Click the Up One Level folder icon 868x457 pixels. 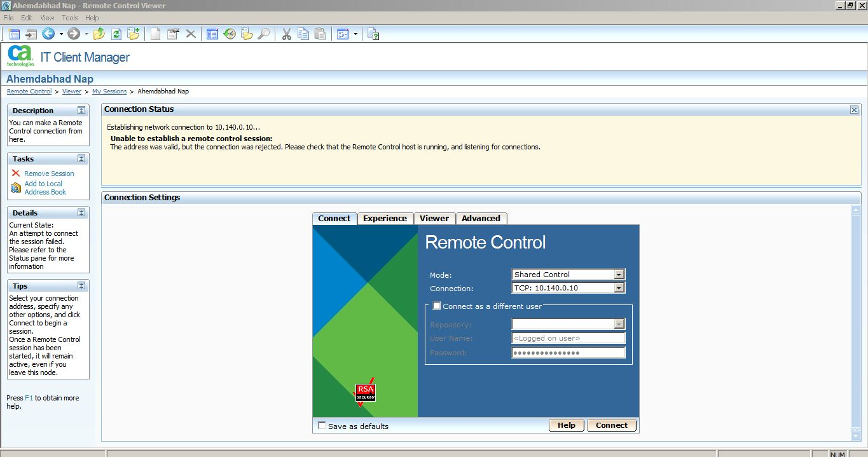click(x=99, y=34)
